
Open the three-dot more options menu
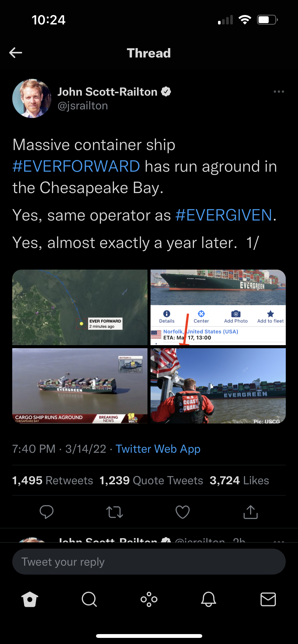[279, 92]
